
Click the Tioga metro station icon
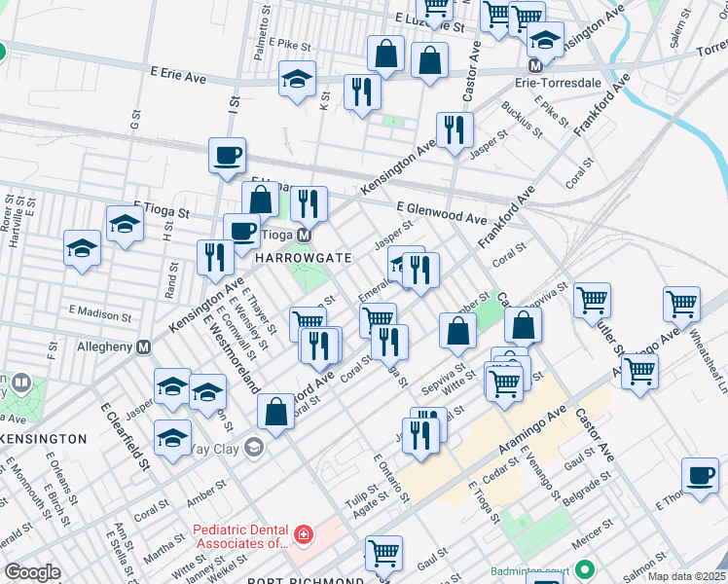pyautogui.click(x=304, y=236)
